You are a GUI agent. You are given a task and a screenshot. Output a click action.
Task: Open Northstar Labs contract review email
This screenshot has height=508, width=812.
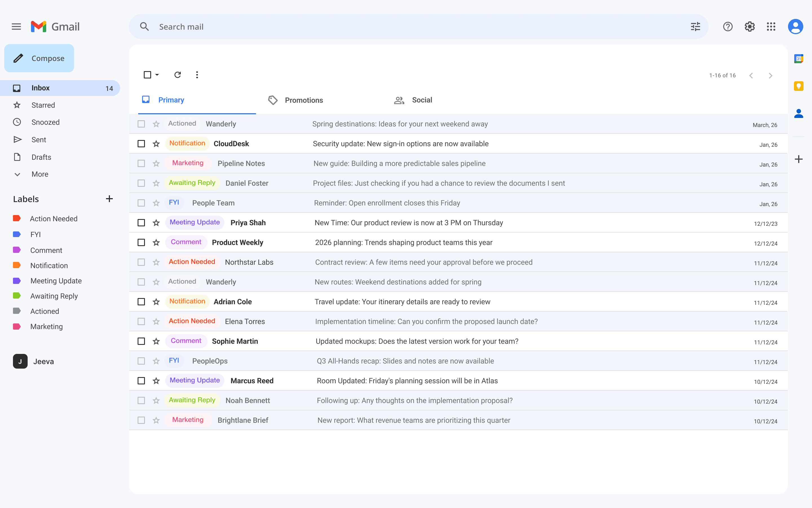pyautogui.click(x=458, y=262)
